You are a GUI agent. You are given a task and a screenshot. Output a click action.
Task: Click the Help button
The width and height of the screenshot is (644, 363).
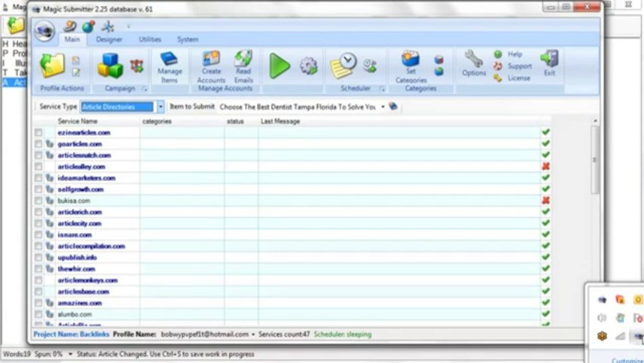point(509,54)
